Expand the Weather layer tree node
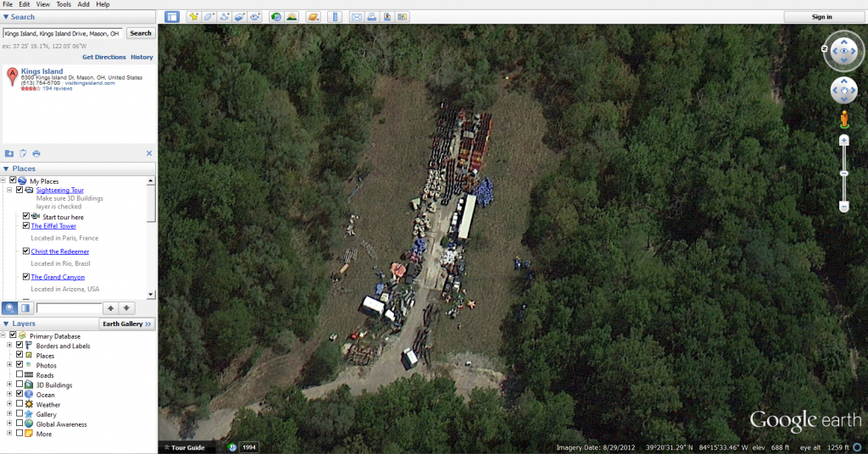 tap(10, 404)
